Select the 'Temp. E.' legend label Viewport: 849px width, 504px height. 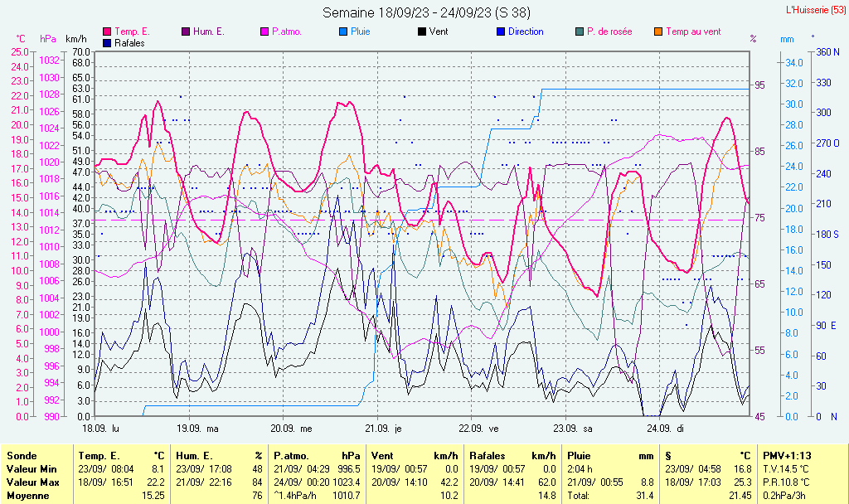(132, 32)
